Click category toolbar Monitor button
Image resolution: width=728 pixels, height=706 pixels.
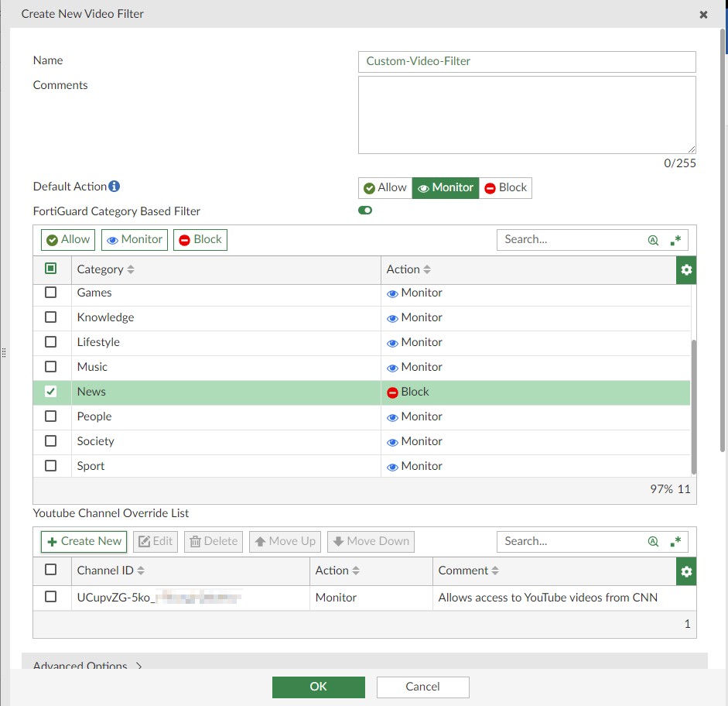click(135, 240)
